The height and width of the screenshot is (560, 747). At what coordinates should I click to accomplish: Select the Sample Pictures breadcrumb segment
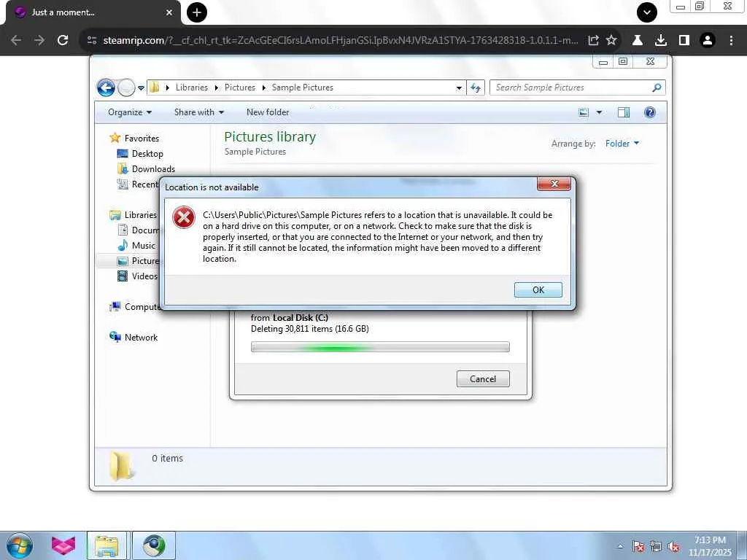(x=303, y=87)
